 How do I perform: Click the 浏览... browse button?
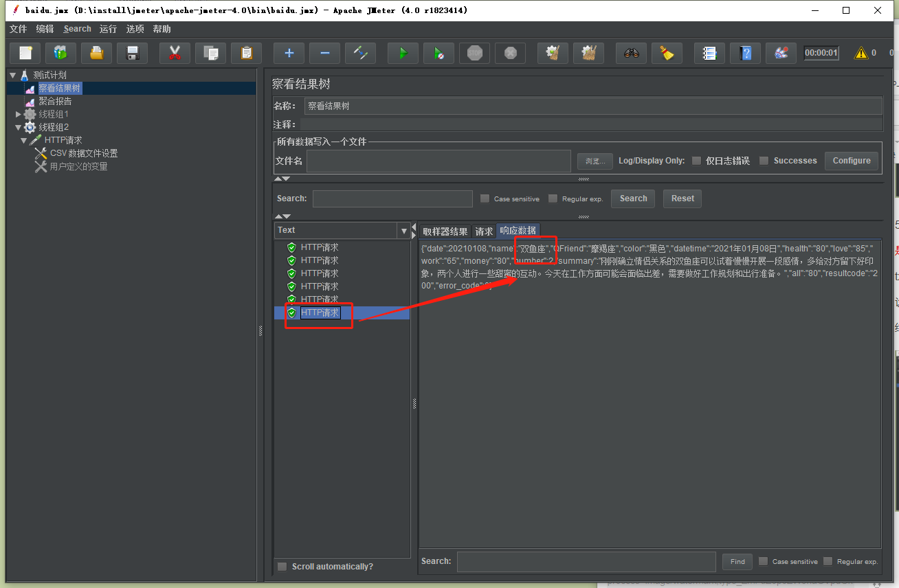pyautogui.click(x=595, y=161)
